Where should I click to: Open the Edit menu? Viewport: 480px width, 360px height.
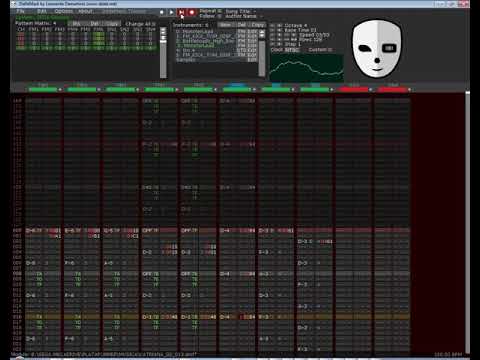pyautogui.click(x=42, y=11)
